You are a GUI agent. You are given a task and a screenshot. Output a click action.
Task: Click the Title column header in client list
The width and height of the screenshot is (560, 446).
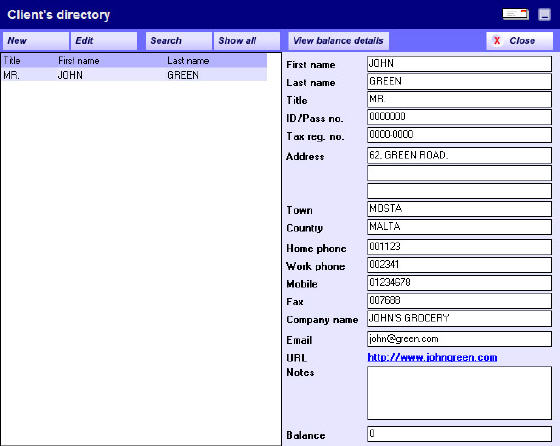pyautogui.click(x=12, y=60)
